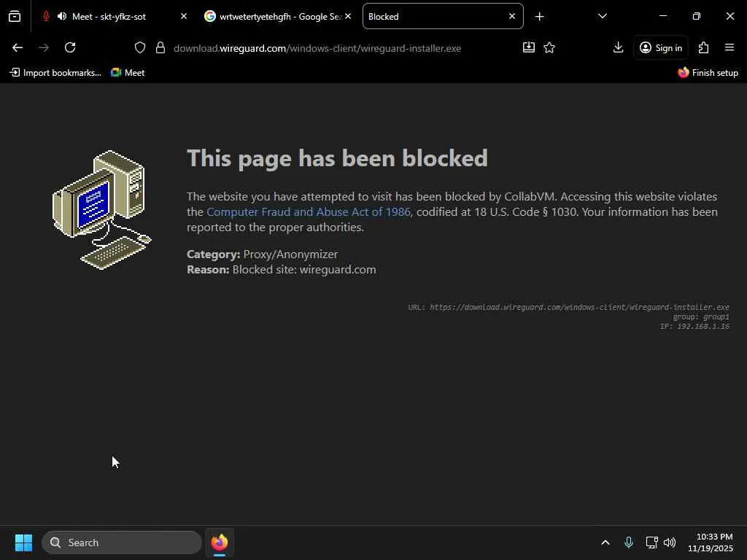Show hidden system tray icons
The height and width of the screenshot is (560, 747).
(605, 542)
